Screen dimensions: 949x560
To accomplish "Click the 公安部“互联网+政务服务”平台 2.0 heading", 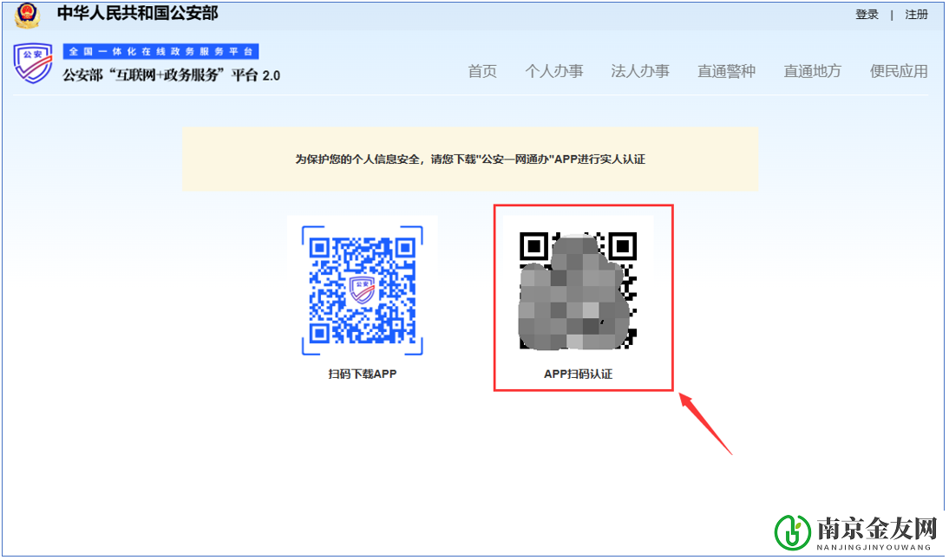I will pyautogui.click(x=171, y=75).
